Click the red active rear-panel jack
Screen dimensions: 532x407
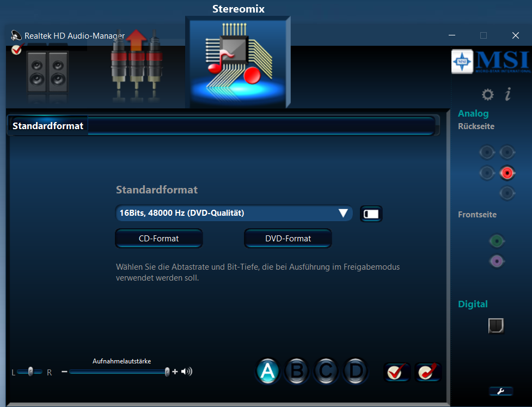pos(507,173)
